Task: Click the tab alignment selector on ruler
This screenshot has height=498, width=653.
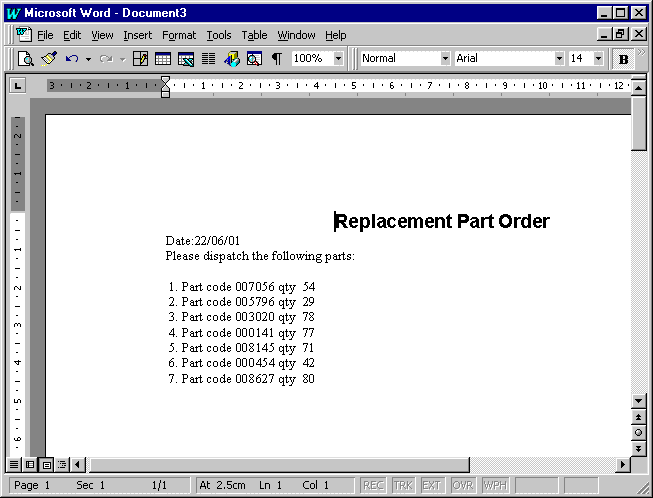Action: [x=17, y=86]
